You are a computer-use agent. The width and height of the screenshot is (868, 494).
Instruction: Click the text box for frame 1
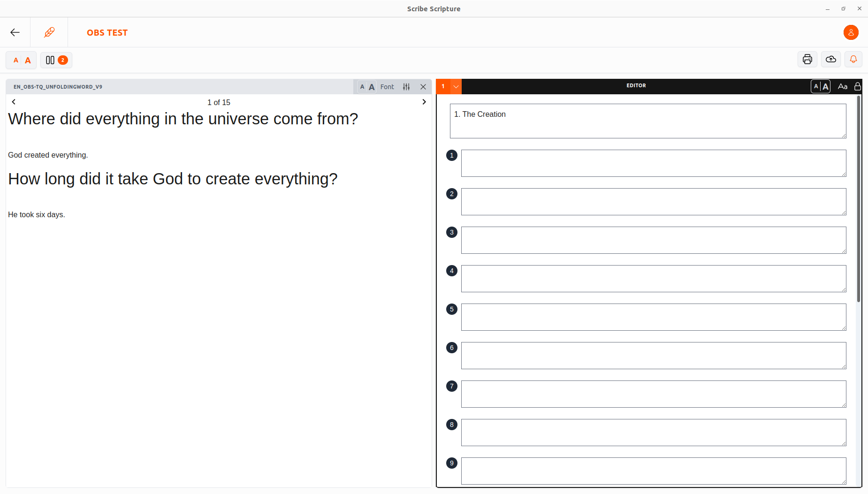click(x=654, y=163)
